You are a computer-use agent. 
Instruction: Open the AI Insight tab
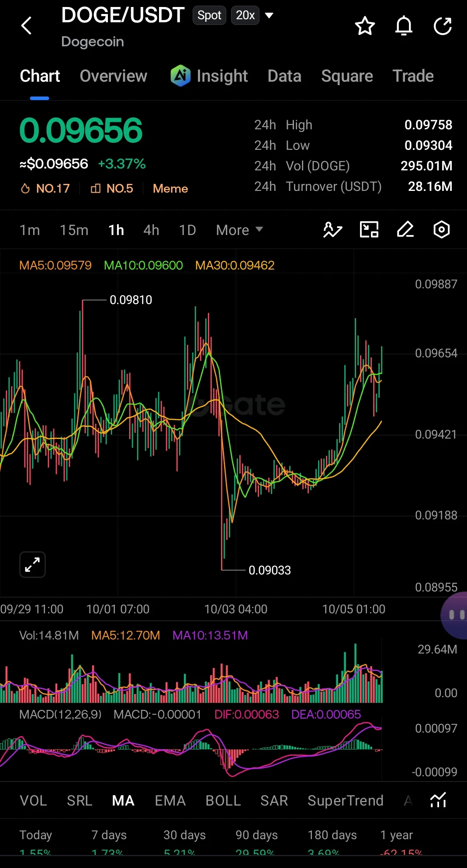pyautogui.click(x=209, y=76)
